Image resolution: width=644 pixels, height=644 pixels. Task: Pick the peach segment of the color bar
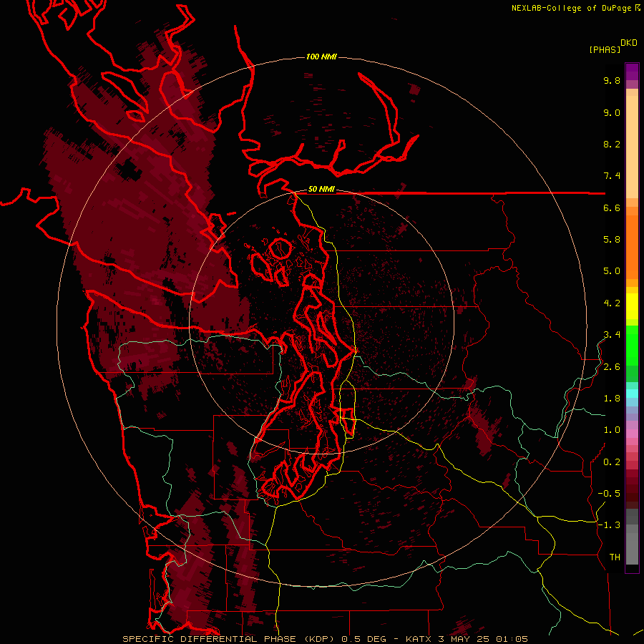pyautogui.click(x=632, y=144)
